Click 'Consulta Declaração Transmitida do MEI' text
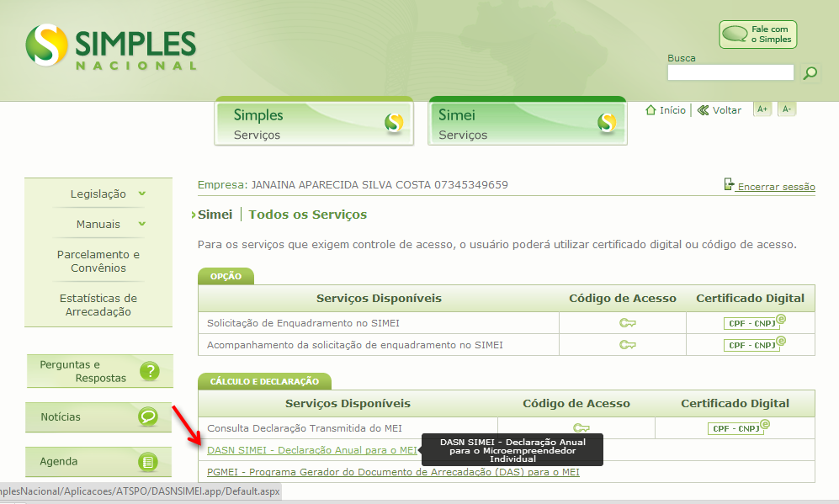Image resolution: width=839 pixels, height=504 pixels. [x=305, y=428]
